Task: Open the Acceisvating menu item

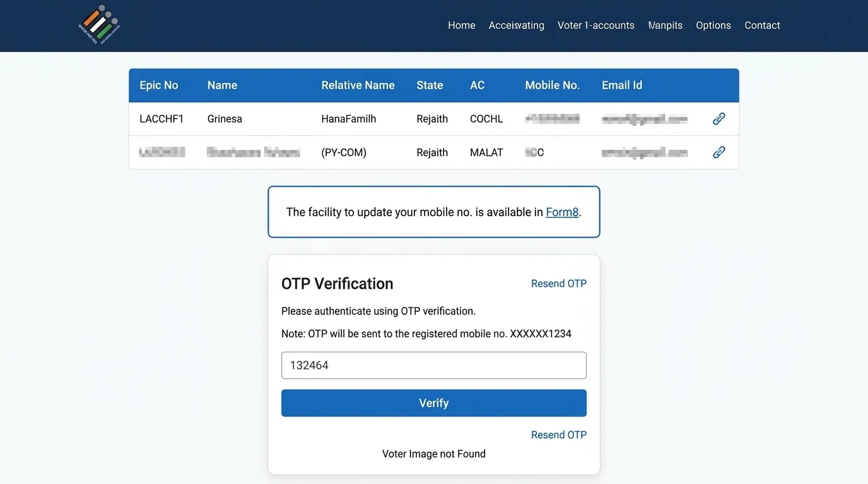Action: click(517, 25)
